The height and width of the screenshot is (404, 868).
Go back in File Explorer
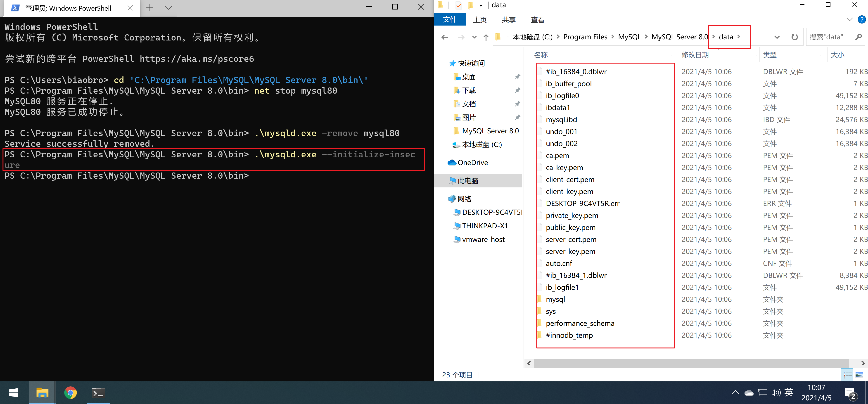pyautogui.click(x=445, y=37)
